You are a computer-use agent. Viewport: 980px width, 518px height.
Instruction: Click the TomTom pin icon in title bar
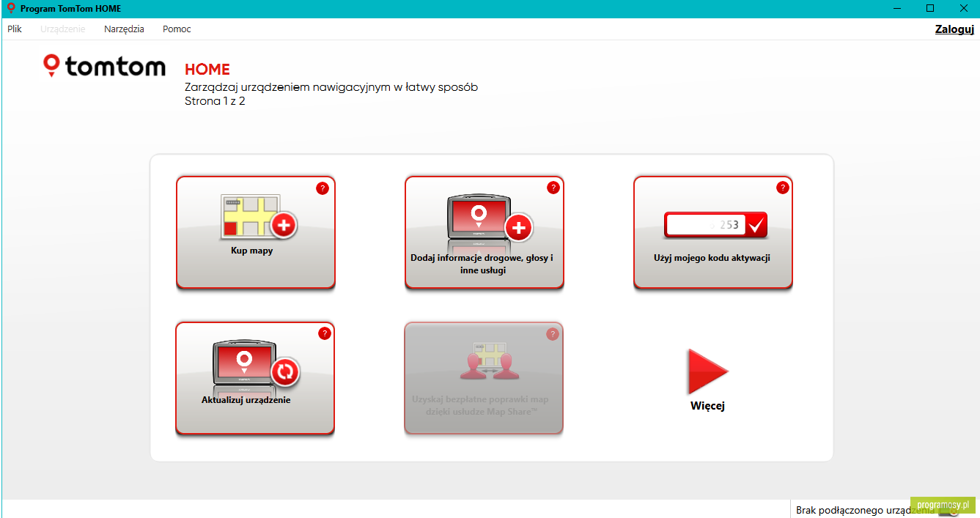[11, 9]
